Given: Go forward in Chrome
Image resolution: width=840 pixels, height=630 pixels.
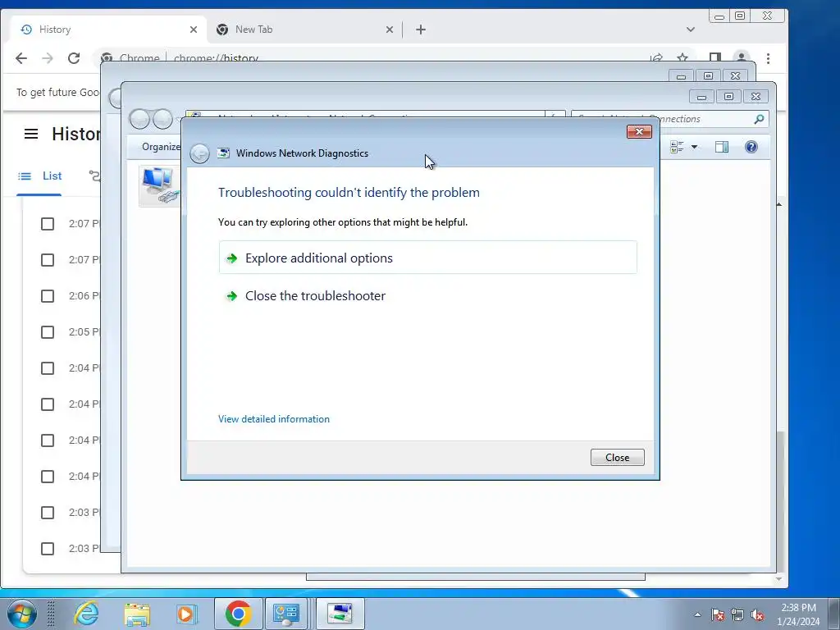Looking at the screenshot, I should pyautogui.click(x=48, y=58).
